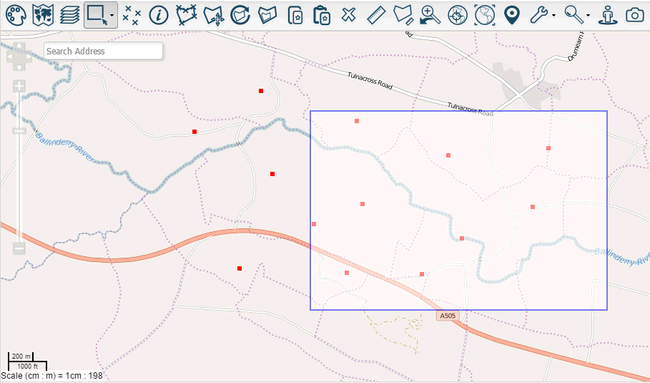The height and width of the screenshot is (383, 650).
Task: Click the full globe extent icon
Action: (x=484, y=15)
